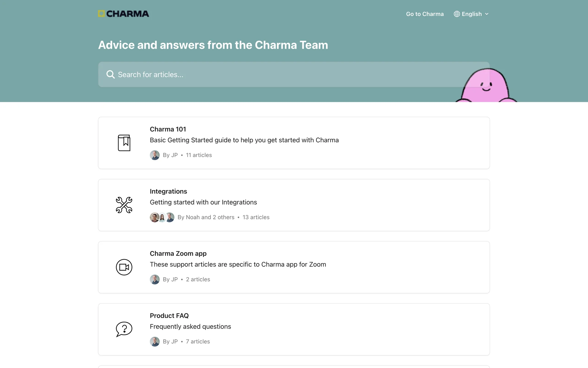This screenshot has height=368, width=588.
Task: Open the Charma Zoom app collection
Action: [178, 254]
